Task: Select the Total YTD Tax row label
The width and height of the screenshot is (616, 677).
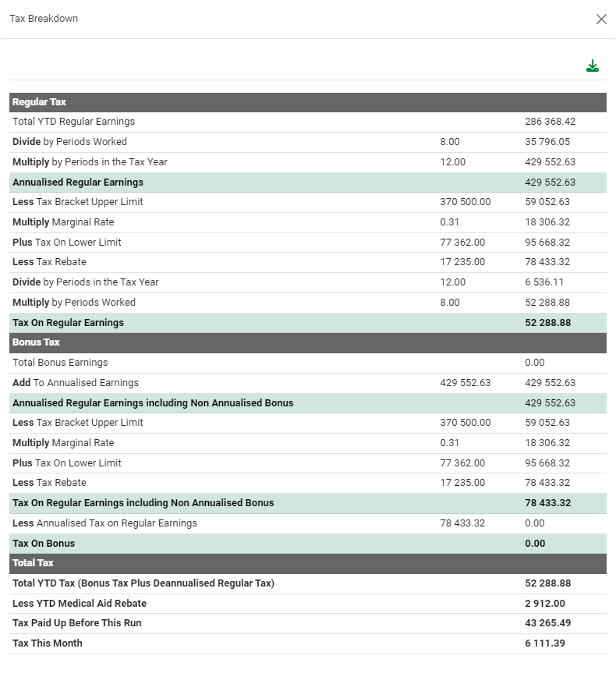Action: [x=143, y=583]
